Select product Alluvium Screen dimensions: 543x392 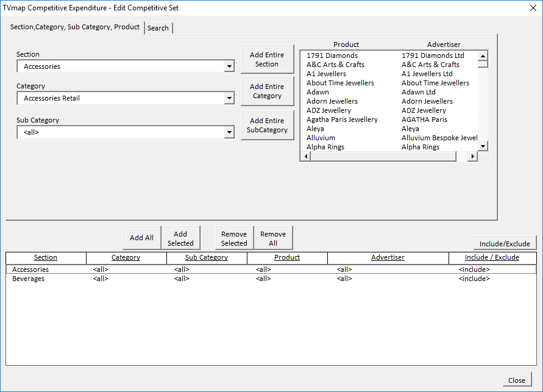click(321, 138)
